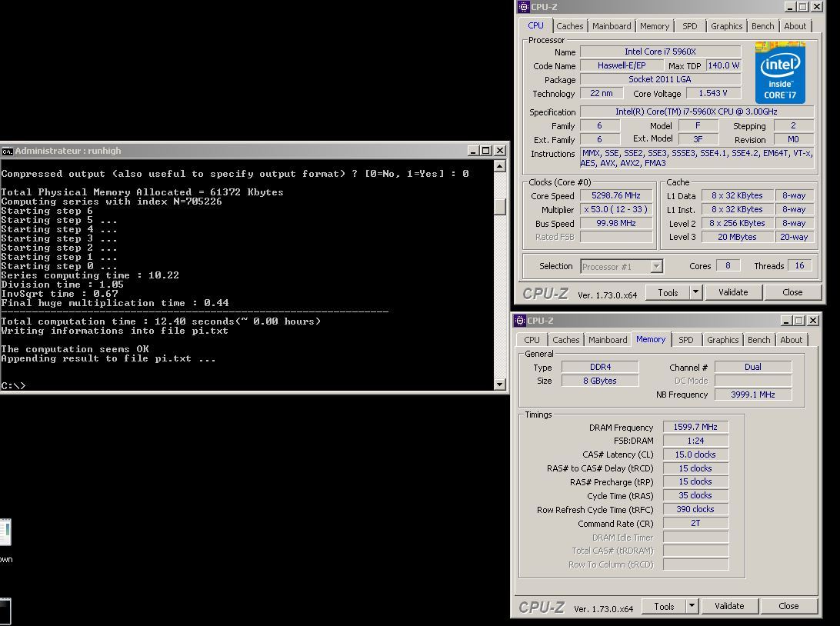
Task: Click the CPU-Z app icon in bottom window title
Action: tap(520, 321)
